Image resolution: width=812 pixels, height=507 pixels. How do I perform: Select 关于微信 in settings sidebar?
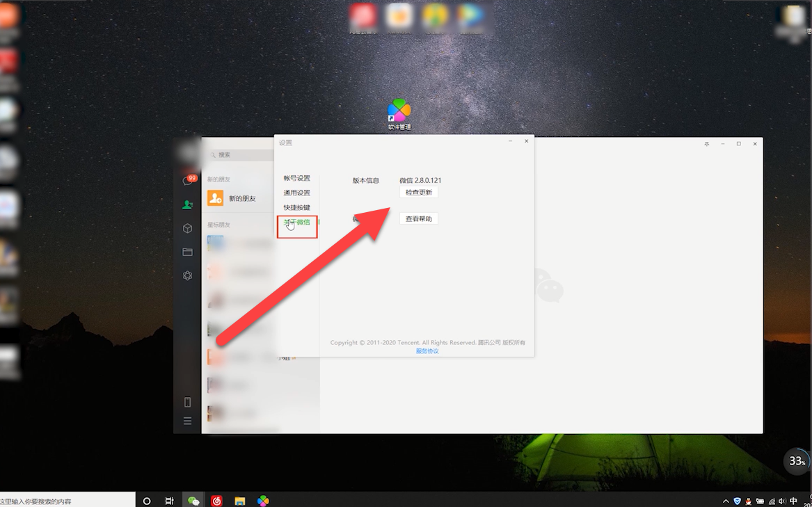(296, 222)
